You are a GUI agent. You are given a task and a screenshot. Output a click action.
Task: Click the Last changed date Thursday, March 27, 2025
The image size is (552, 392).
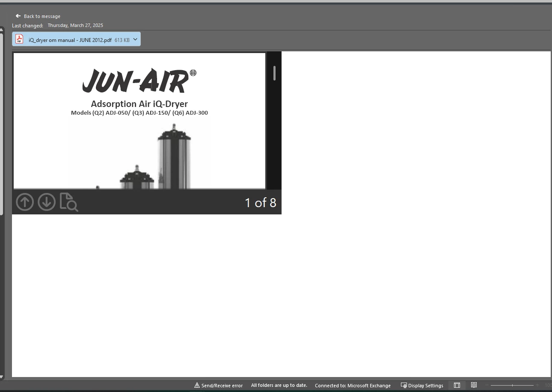point(75,25)
